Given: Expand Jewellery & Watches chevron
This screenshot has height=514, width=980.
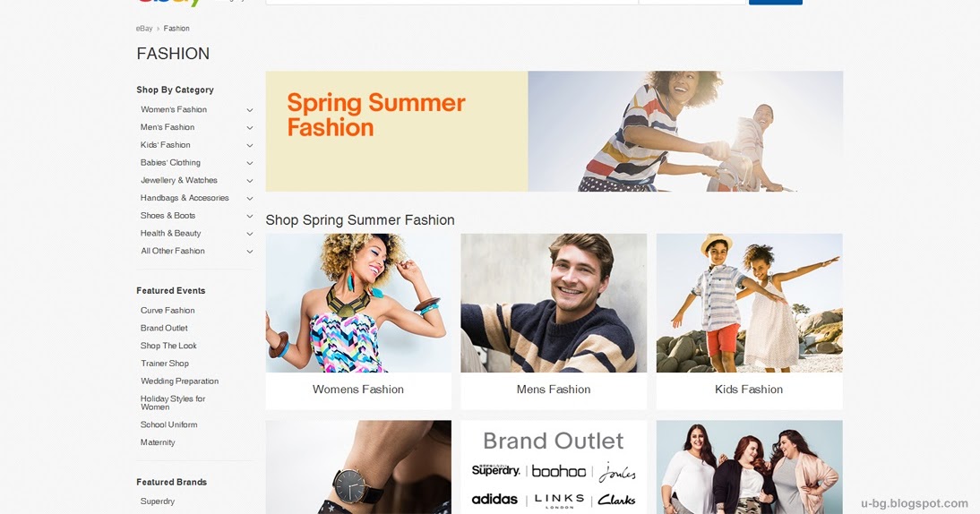Looking at the screenshot, I should [x=249, y=181].
